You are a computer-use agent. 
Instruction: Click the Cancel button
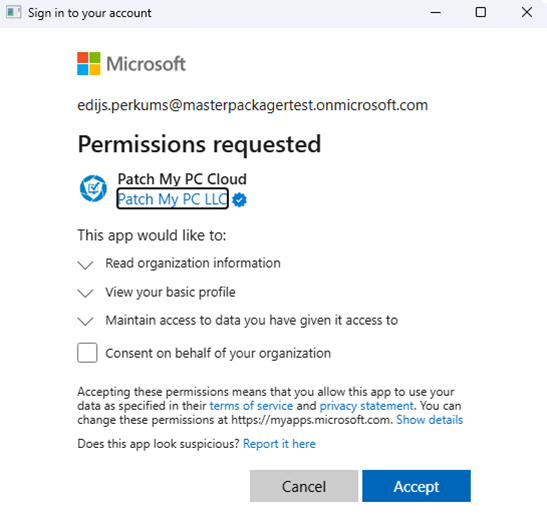(x=304, y=486)
